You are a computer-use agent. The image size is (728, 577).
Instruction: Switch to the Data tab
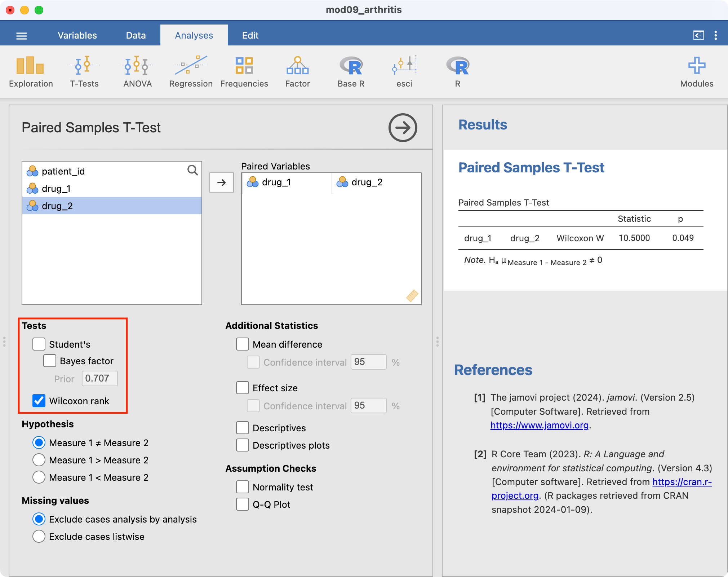[136, 35]
